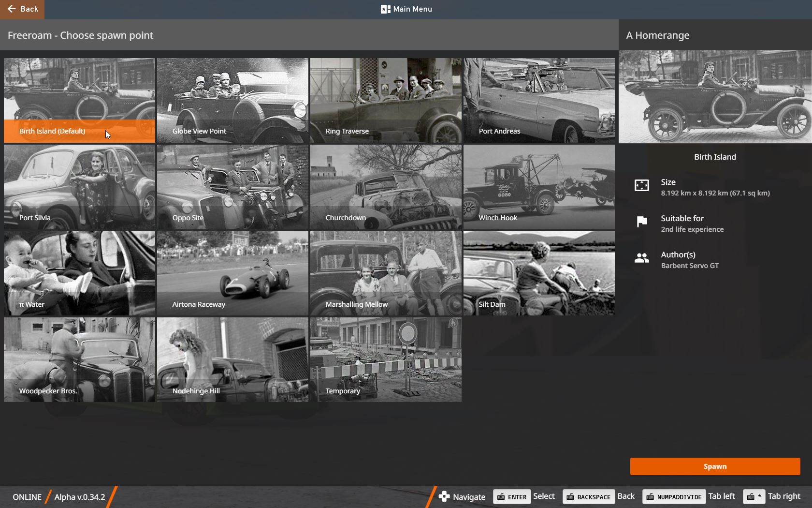Click the Alpha v.0.34.2 version text
The image size is (812, 508).
tap(80, 497)
